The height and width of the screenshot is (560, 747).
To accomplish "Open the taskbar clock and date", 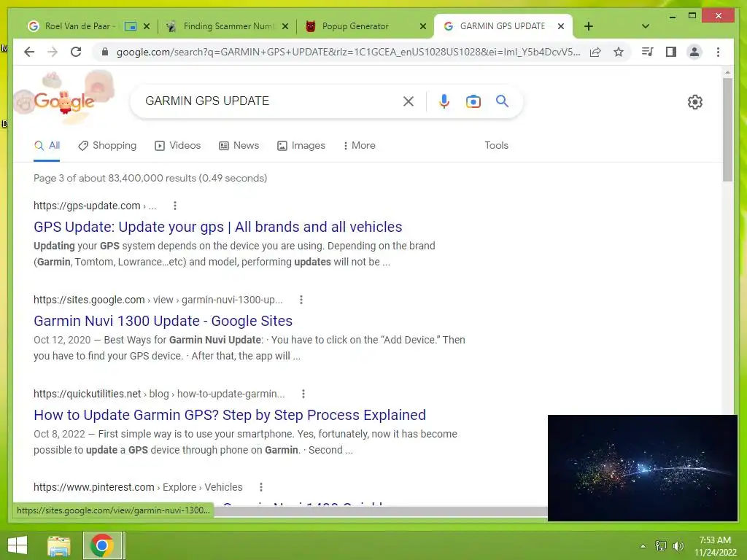I will pyautogui.click(x=715, y=546).
